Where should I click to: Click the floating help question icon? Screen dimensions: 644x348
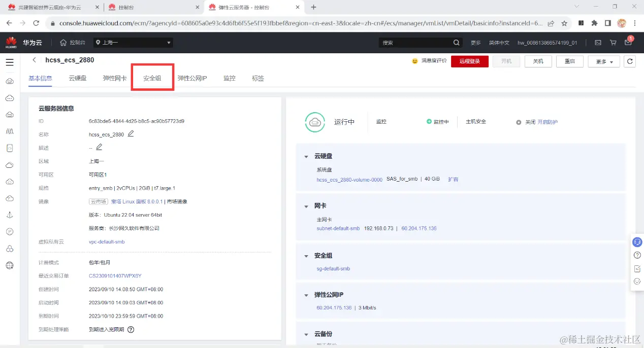pos(637,255)
